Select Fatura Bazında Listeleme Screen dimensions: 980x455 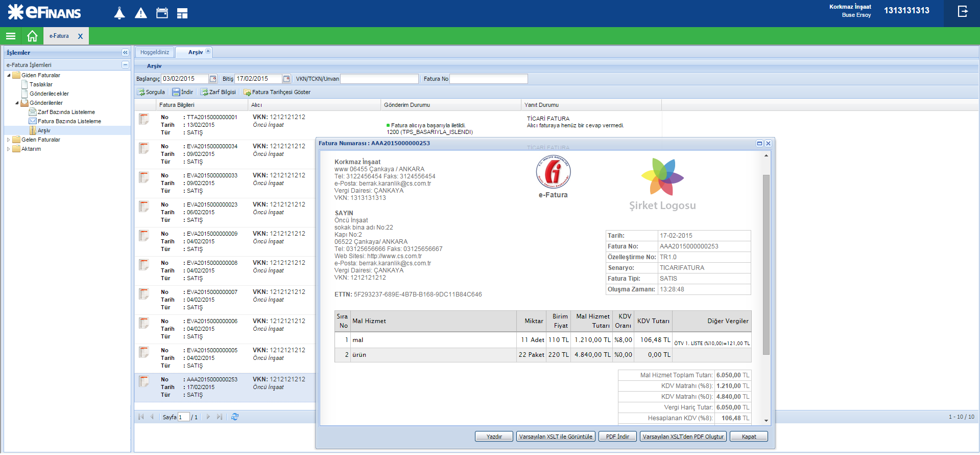69,121
